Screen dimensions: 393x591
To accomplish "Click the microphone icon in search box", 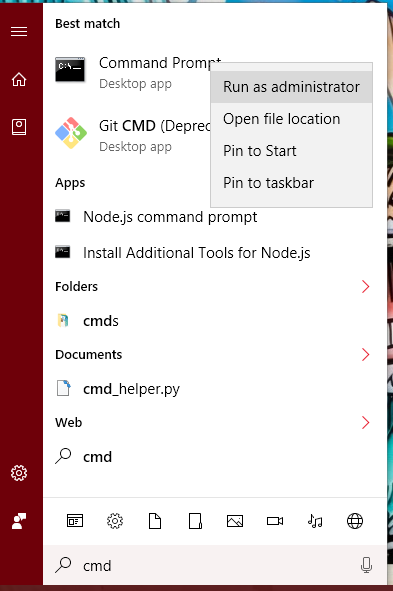I will tap(366, 565).
